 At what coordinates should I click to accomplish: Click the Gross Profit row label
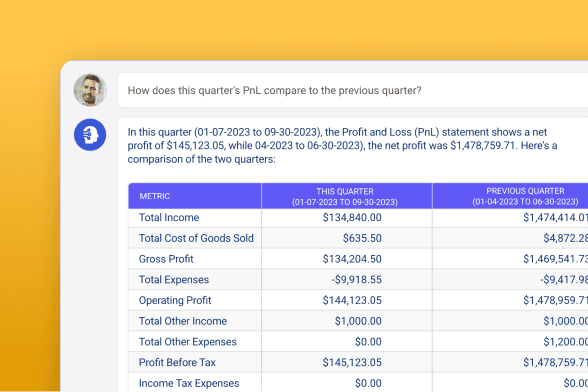(166, 259)
